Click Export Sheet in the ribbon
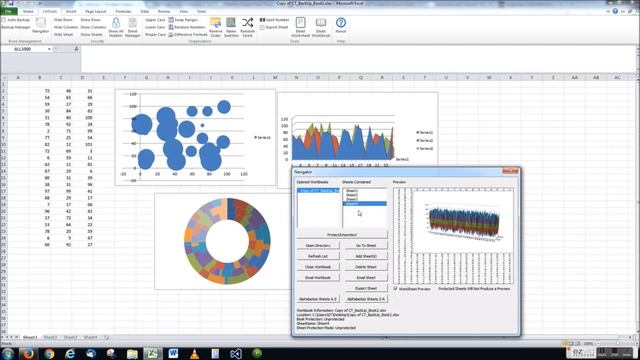This screenshot has height=360, width=640. [274, 27]
